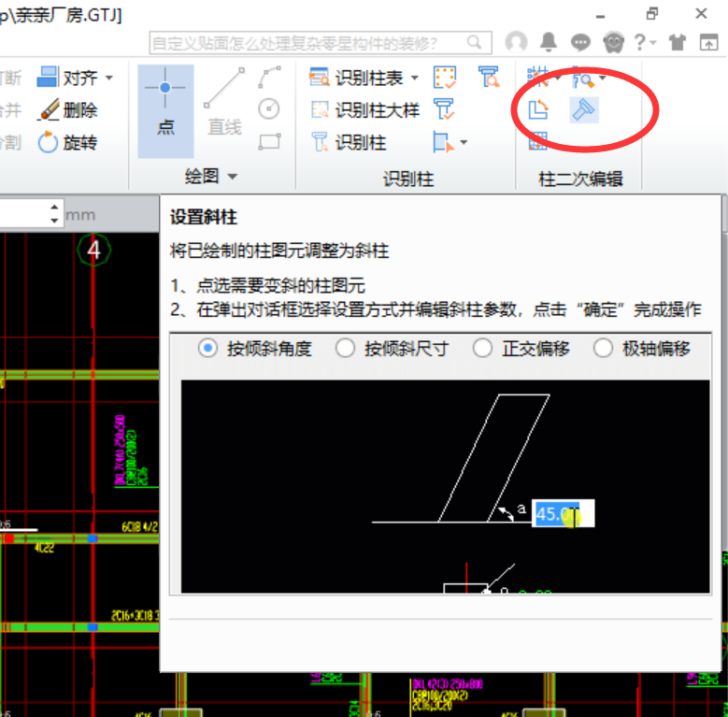Expand the 识别柱表 dropdown arrow
This screenshot has height=717, width=728.
click(415, 78)
